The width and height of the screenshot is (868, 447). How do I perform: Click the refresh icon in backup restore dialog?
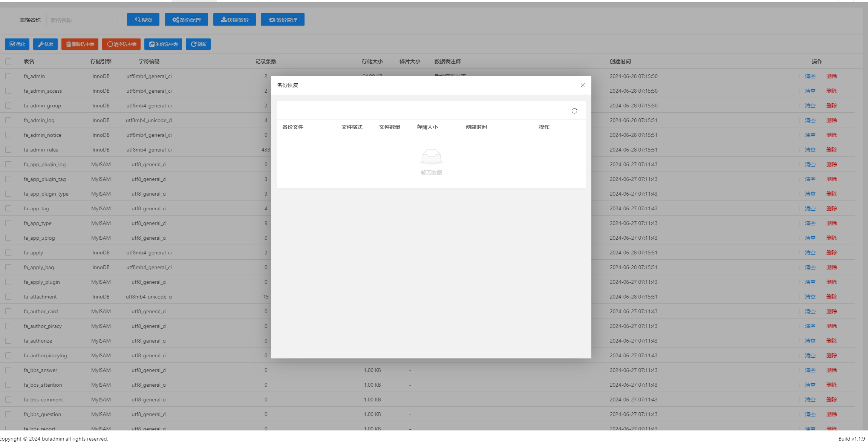click(574, 111)
